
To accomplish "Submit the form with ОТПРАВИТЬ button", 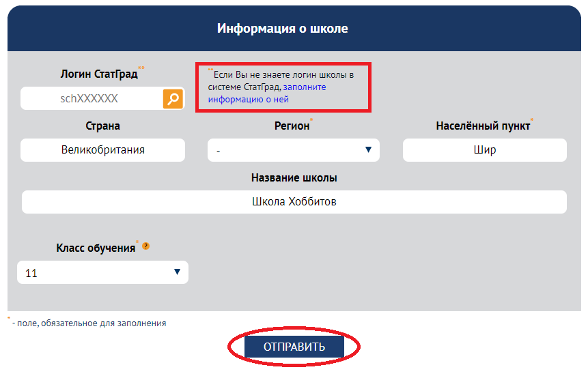I will tap(294, 347).
